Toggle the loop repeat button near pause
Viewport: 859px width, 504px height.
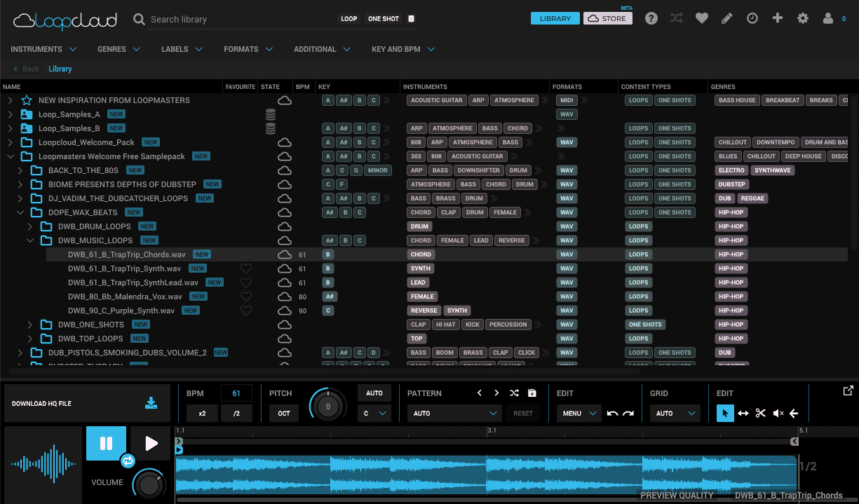(128, 461)
